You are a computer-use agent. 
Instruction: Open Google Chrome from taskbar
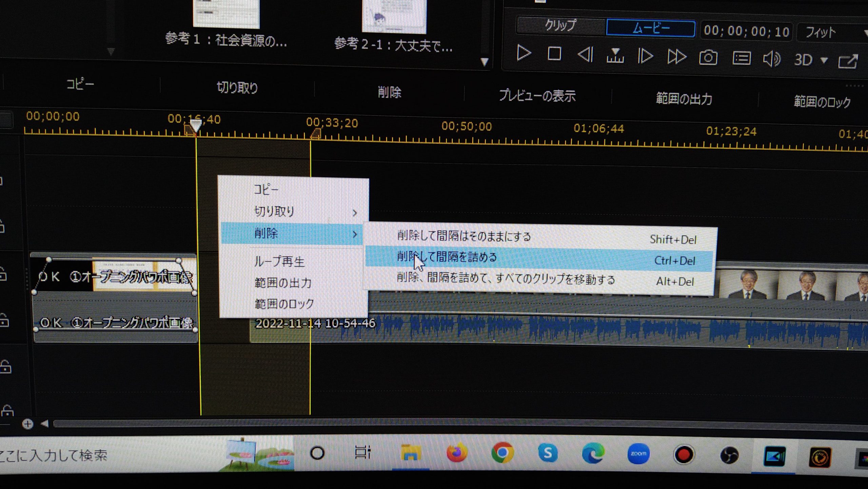tap(502, 453)
